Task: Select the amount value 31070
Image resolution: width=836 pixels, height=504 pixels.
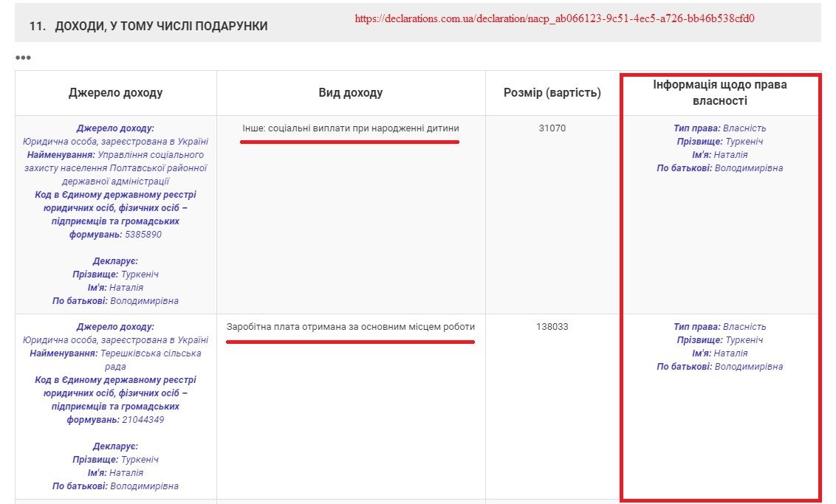Action: 552,128
